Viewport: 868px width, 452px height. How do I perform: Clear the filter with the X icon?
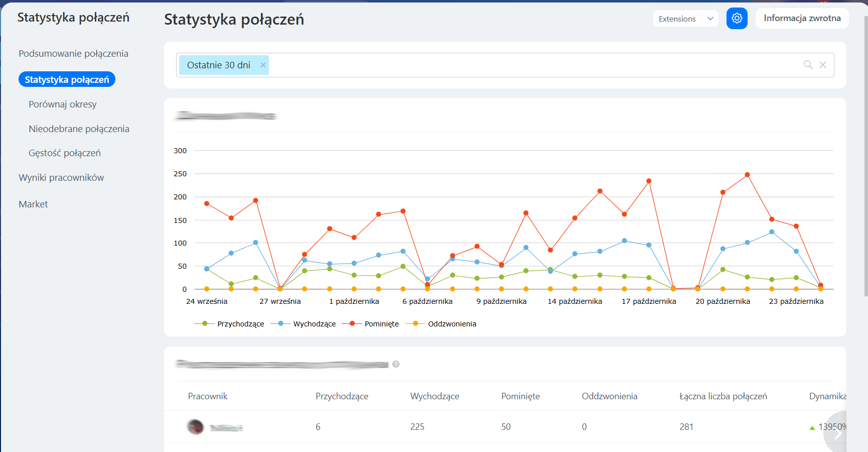(x=823, y=65)
